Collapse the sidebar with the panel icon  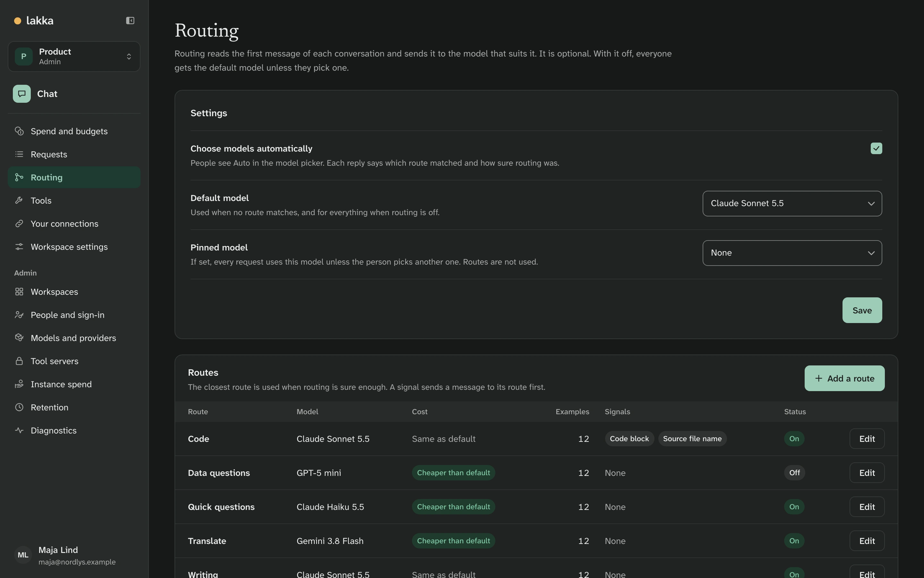click(130, 21)
